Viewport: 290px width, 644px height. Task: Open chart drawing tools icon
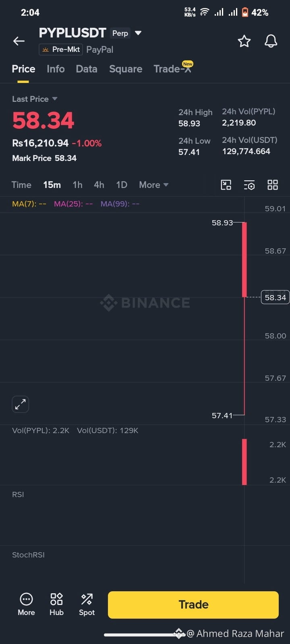[226, 185]
